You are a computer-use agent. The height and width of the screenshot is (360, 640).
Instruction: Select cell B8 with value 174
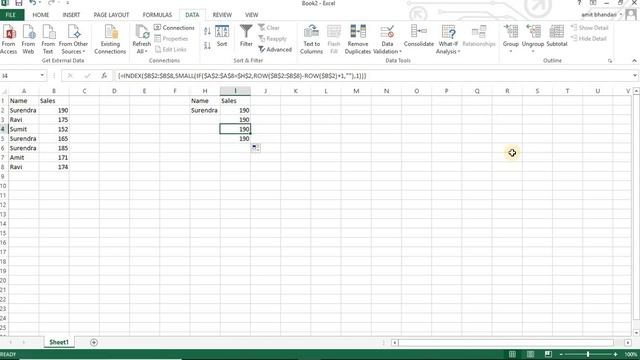pyautogui.click(x=54, y=167)
